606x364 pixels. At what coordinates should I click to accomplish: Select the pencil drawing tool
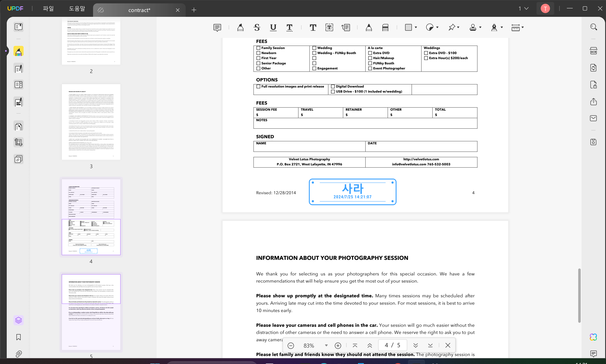click(369, 28)
